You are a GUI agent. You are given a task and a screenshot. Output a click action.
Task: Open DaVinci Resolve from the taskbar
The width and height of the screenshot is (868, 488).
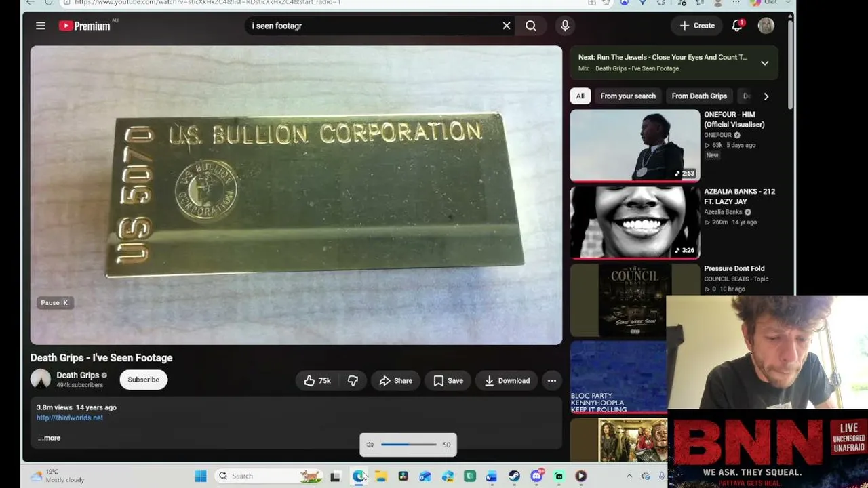point(403,476)
